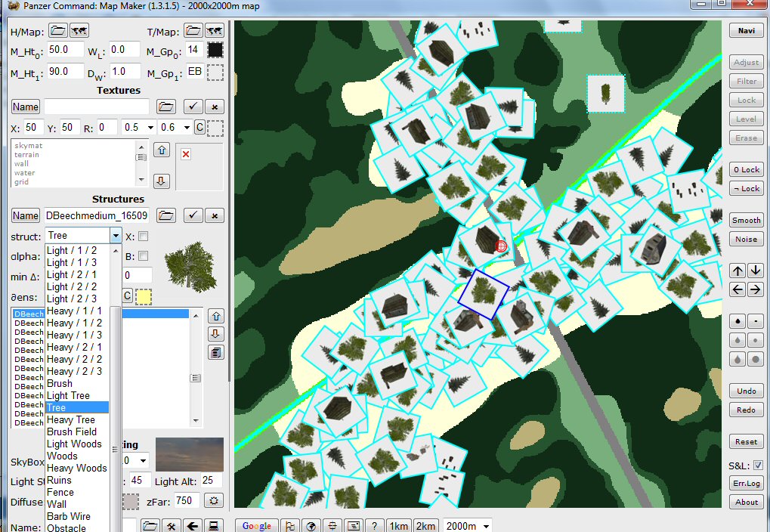Browse for texture with folder icon
770x532 pixels.
tap(166, 107)
